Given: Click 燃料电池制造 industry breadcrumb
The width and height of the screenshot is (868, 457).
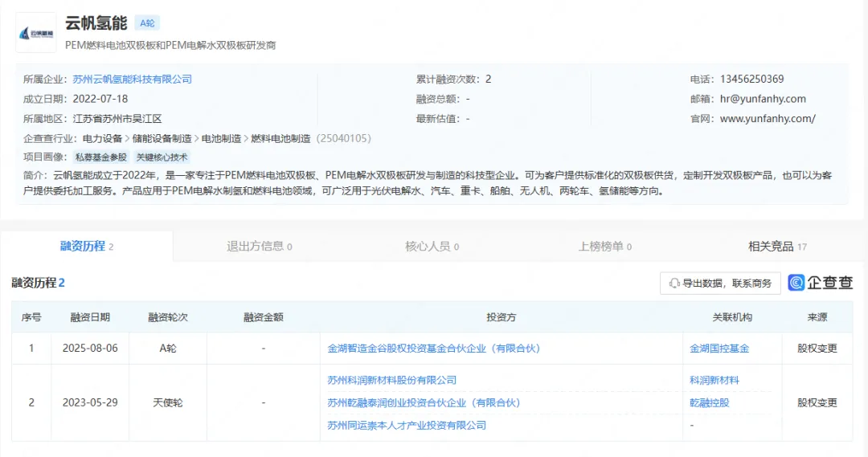Looking at the screenshot, I should click(280, 138).
